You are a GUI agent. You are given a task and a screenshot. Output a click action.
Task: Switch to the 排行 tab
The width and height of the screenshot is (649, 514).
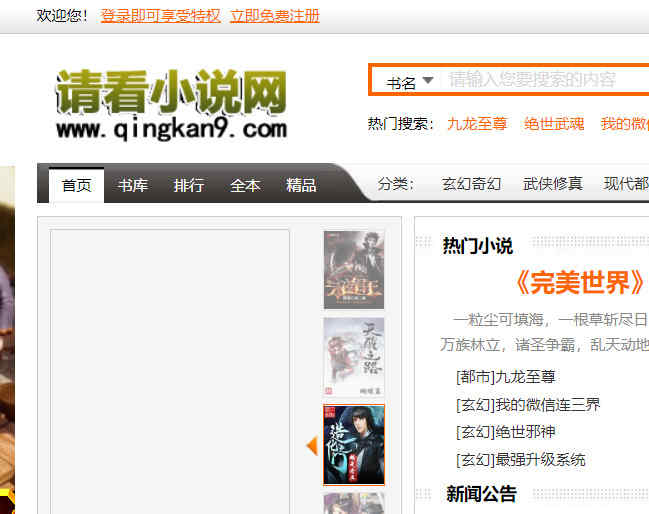pos(189,185)
